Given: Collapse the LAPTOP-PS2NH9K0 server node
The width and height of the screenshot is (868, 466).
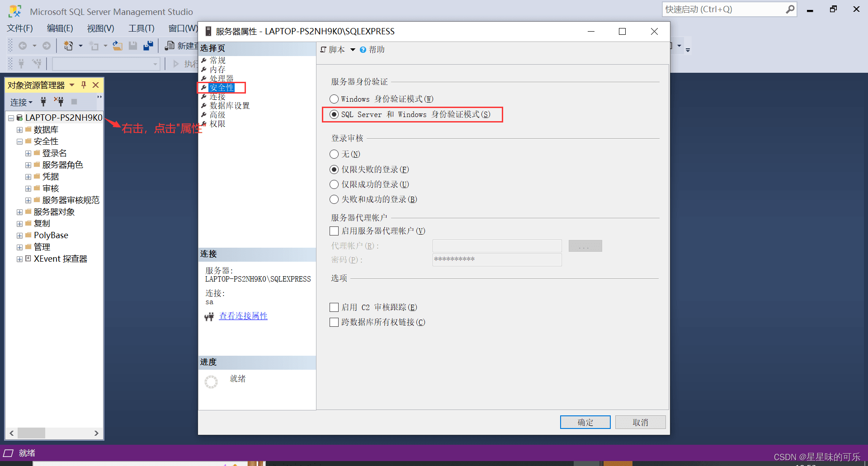Looking at the screenshot, I should coord(11,118).
